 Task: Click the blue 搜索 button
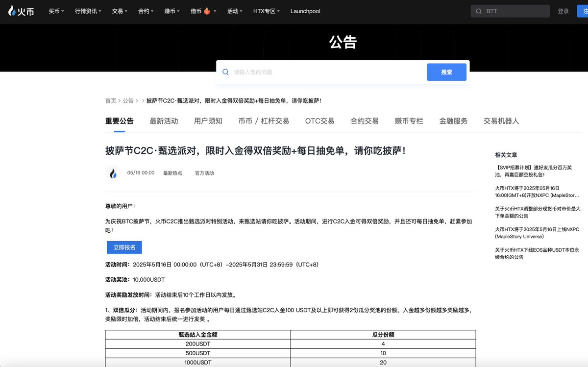[446, 72]
